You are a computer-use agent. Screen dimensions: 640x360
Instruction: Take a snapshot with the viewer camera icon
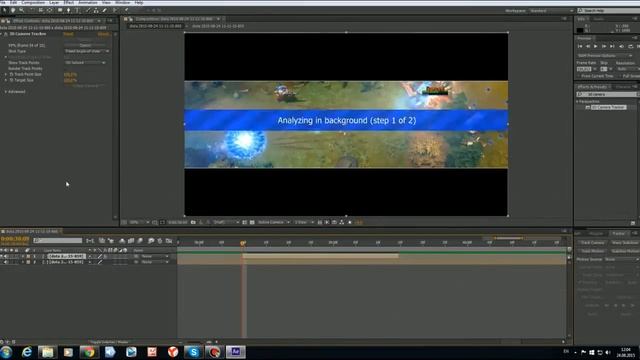click(x=193, y=222)
